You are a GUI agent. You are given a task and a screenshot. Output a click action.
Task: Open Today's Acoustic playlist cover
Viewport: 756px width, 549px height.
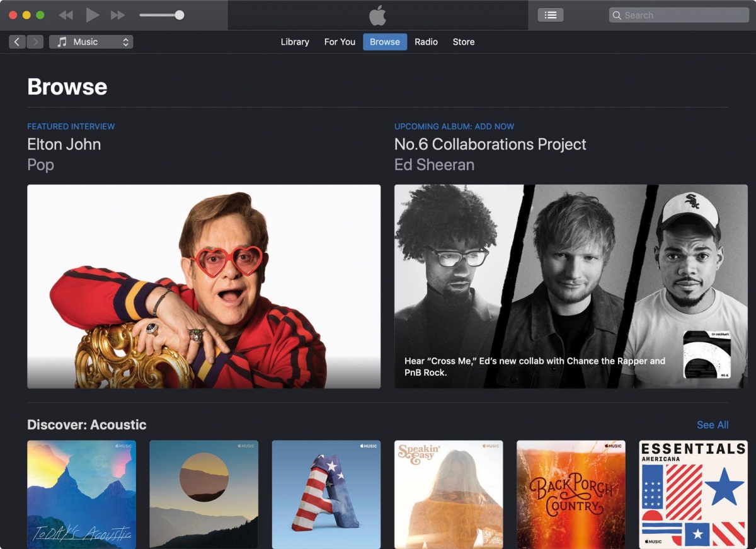(81, 495)
